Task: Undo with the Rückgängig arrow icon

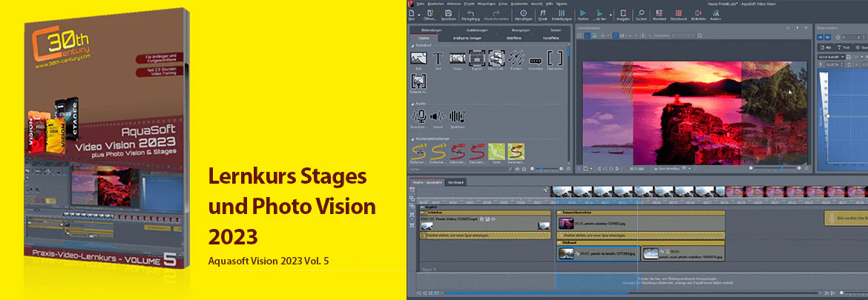Action: point(470,13)
